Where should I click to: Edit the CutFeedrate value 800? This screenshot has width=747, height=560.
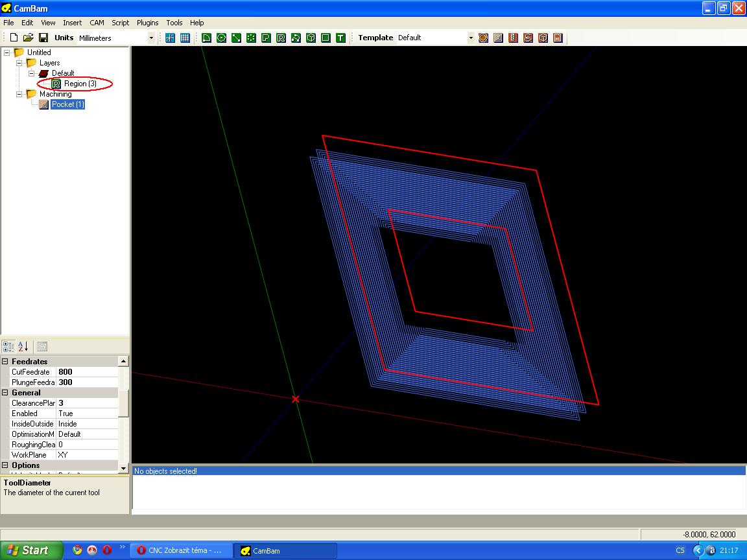coord(87,372)
